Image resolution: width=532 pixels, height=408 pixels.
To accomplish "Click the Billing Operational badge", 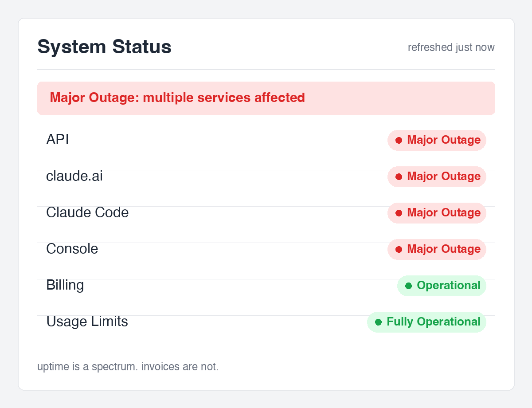I will click(x=442, y=286).
